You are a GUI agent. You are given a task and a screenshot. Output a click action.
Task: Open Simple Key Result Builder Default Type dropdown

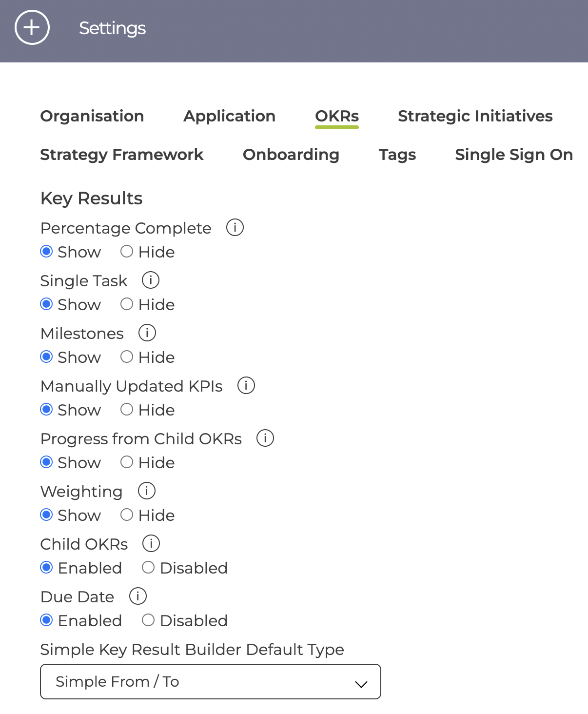pos(211,681)
